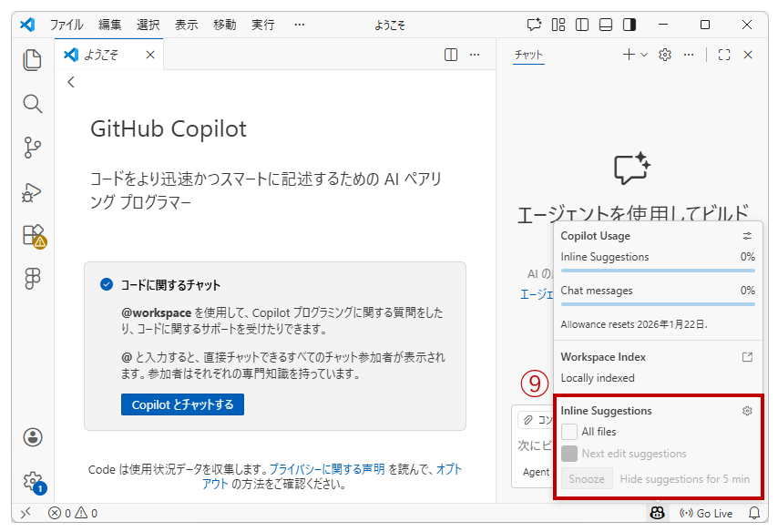Enable the All files checkbox
Viewport: 778px width, 532px height.
tap(569, 432)
